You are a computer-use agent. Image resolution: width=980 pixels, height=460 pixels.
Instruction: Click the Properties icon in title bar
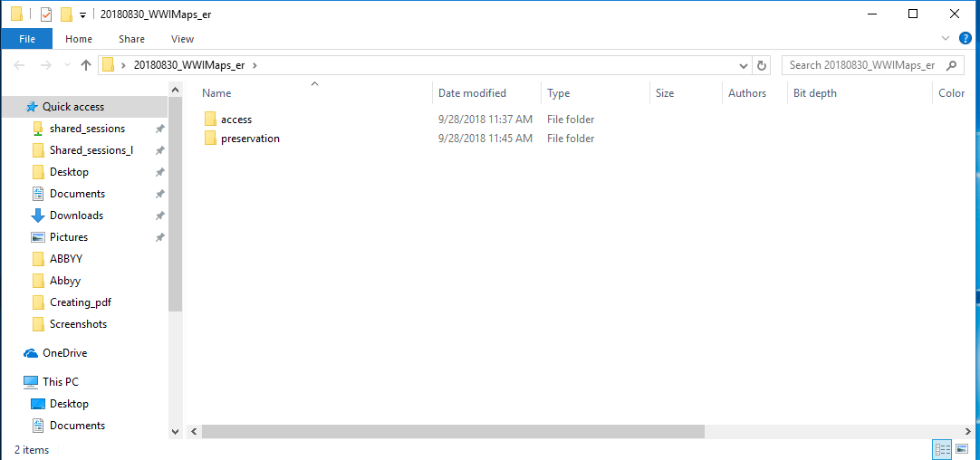point(46,14)
